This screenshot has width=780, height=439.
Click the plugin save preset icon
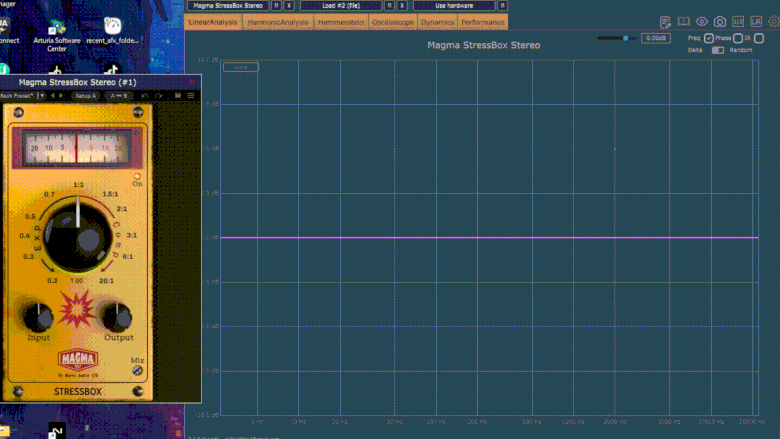pos(177,95)
